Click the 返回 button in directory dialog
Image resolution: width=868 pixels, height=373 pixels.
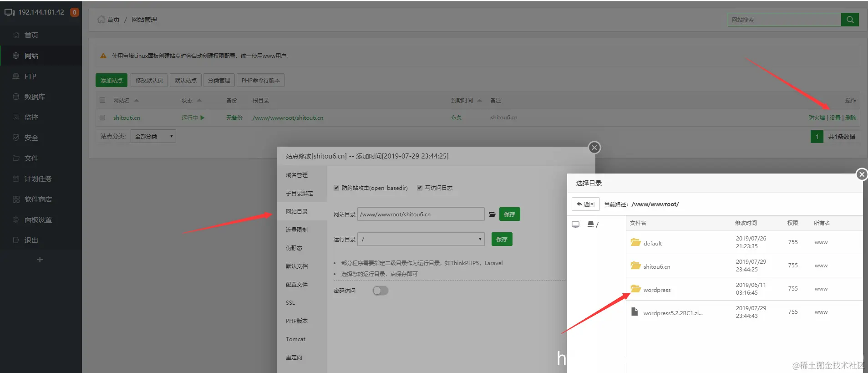pos(586,204)
